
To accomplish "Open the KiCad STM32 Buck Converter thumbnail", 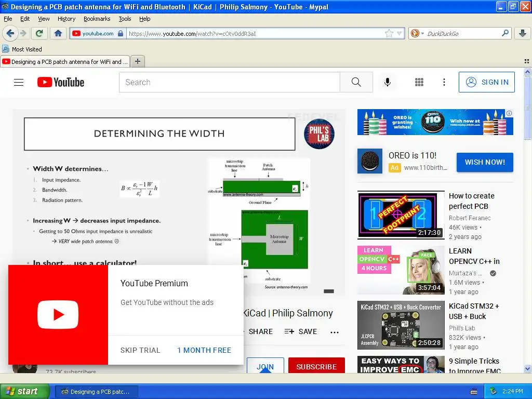I will pyautogui.click(x=401, y=325).
